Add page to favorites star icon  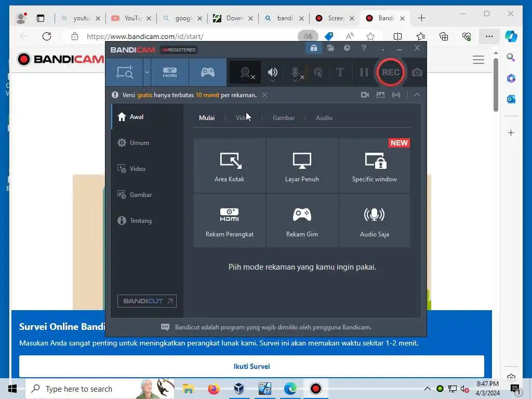click(370, 36)
